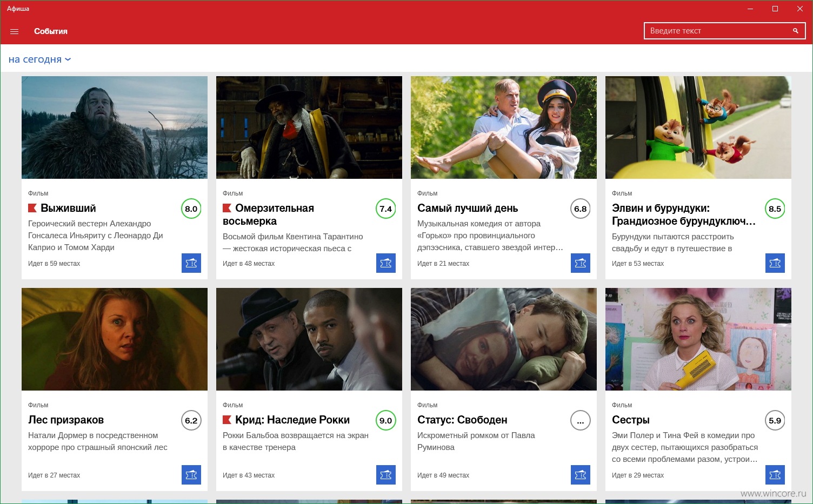Open the Омерзительная восьмерка title

click(269, 214)
